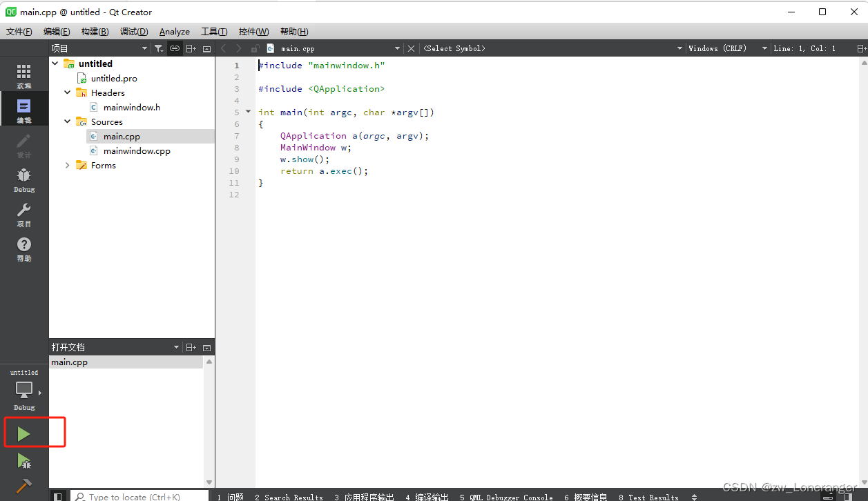Image resolution: width=868 pixels, height=501 pixels.
Task: Click the 打开文档 list scrollbar down arrow
Action: point(209,482)
